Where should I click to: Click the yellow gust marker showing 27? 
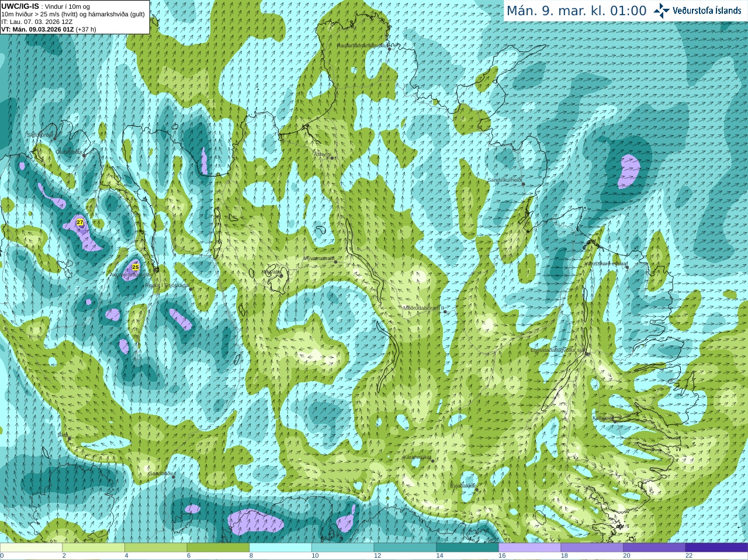80,222
